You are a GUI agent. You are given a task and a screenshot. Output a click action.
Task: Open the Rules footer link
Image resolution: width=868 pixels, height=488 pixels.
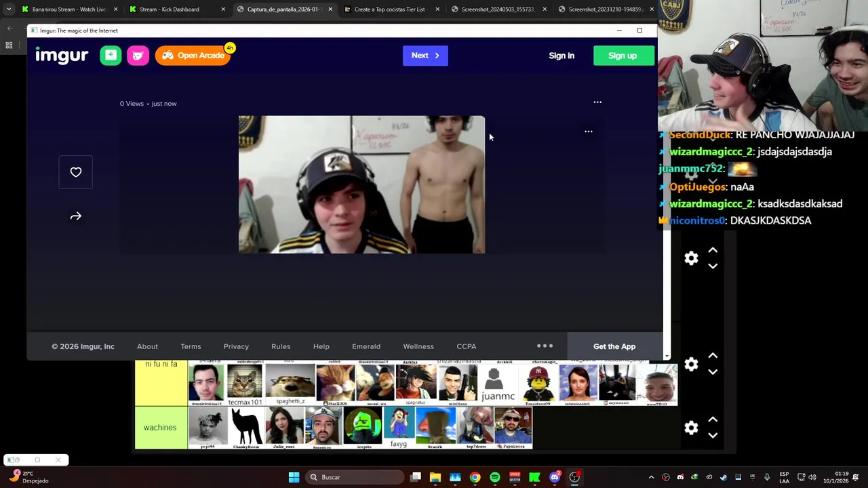pyautogui.click(x=281, y=346)
